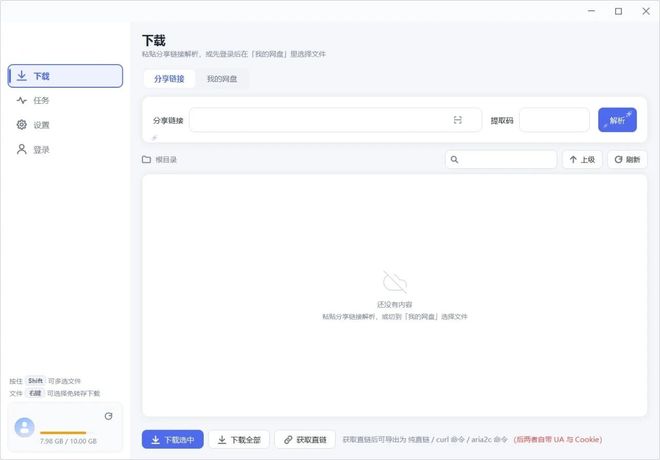Click the Shift key hint label
The height and width of the screenshot is (460, 660).
[35, 381]
